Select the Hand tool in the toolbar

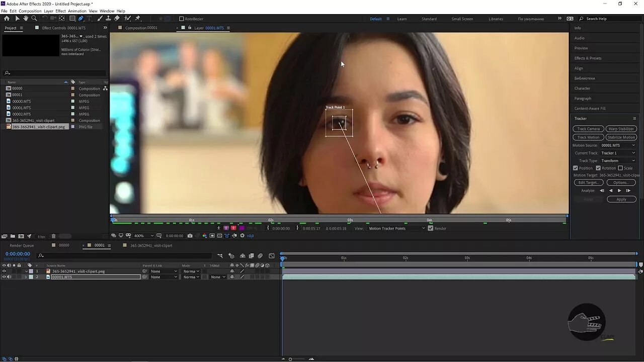tap(26, 19)
